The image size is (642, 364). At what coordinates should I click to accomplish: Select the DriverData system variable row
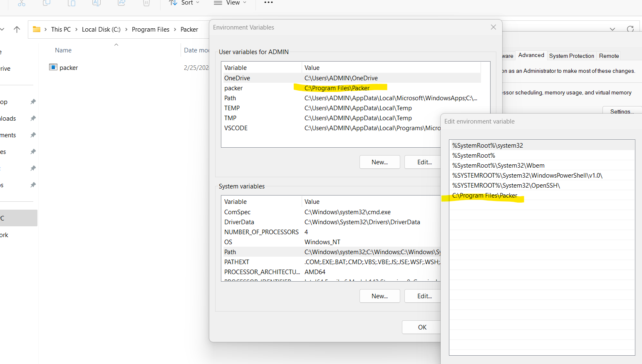[331, 222]
